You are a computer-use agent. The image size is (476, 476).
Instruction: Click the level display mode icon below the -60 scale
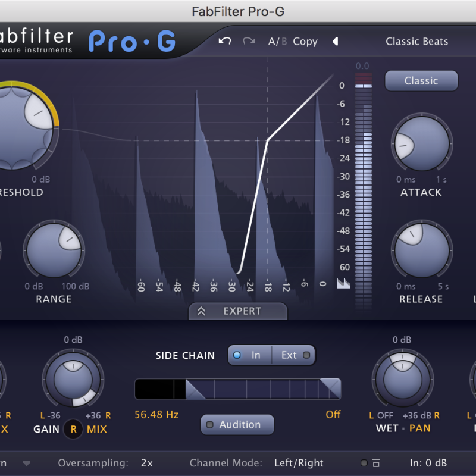coord(343,284)
